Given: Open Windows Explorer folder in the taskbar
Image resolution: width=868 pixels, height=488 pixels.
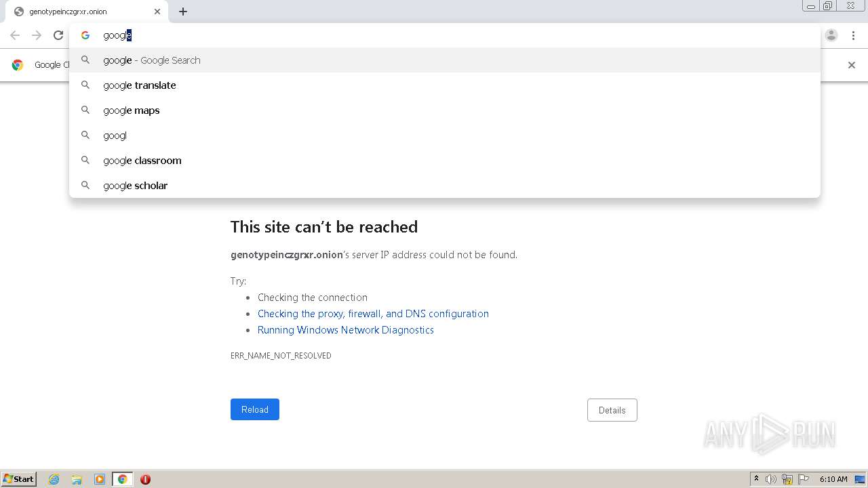Looking at the screenshot, I should tap(77, 479).
